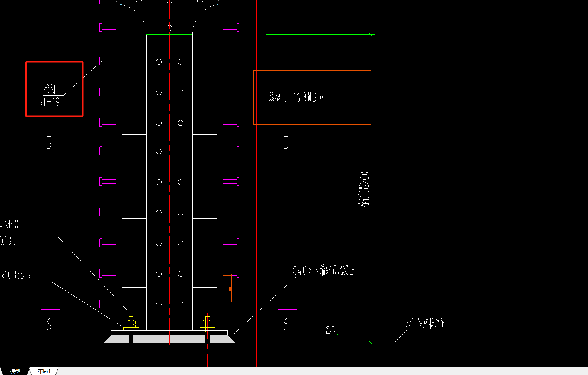Select the left yellow anchor bolt
This screenshot has height=375, width=588.
[x=131, y=341]
